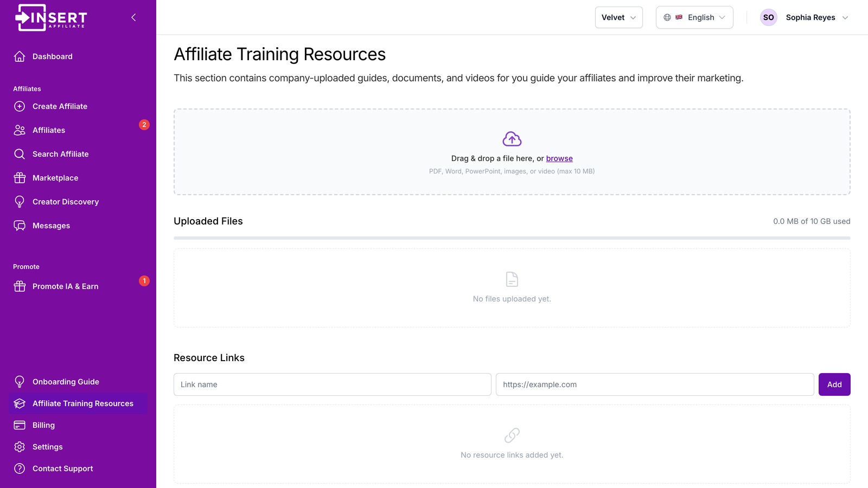Click the Insert Affiliate logo
Image resolution: width=868 pixels, height=488 pixels.
click(x=51, y=17)
